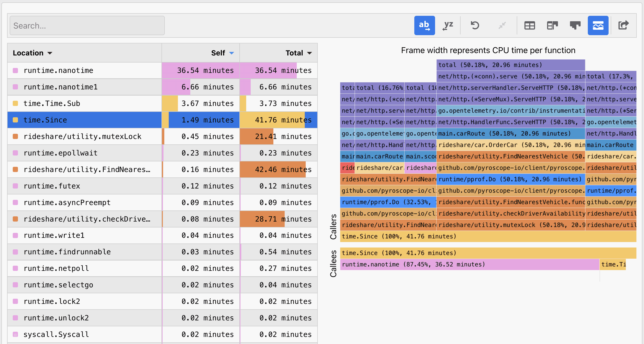
Task: Toggle off the active sandwich view
Action: [x=598, y=25]
